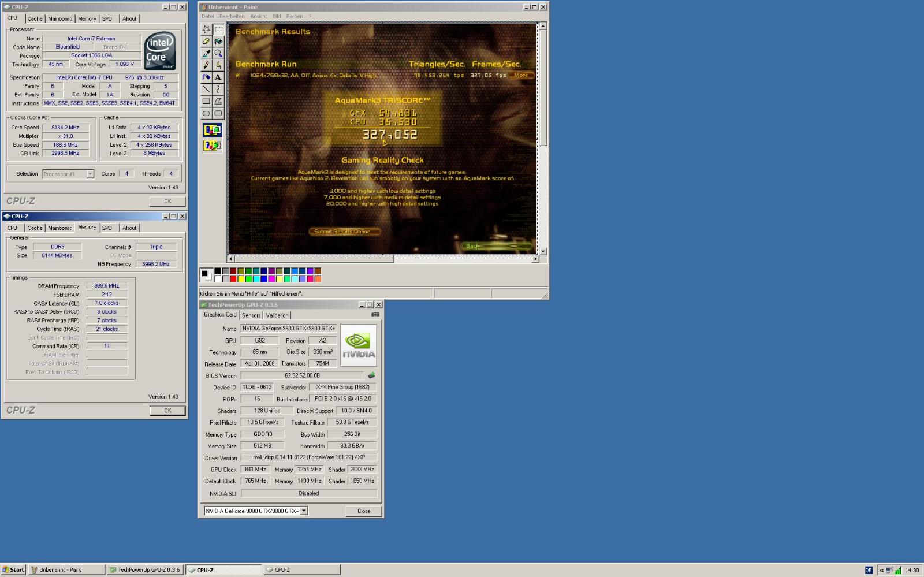Select the Magnifier tool in Paint
Screen dimensions: 924x577
point(218,53)
